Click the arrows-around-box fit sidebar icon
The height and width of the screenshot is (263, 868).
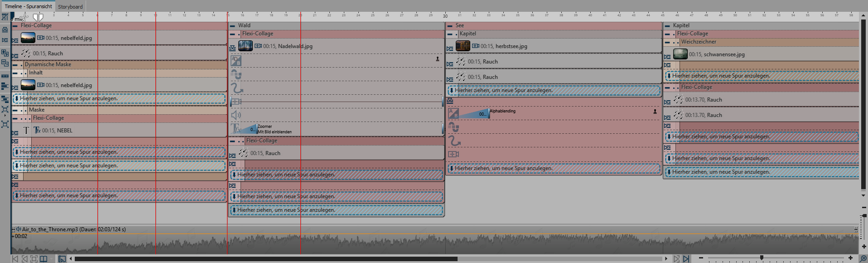[x=5, y=110]
